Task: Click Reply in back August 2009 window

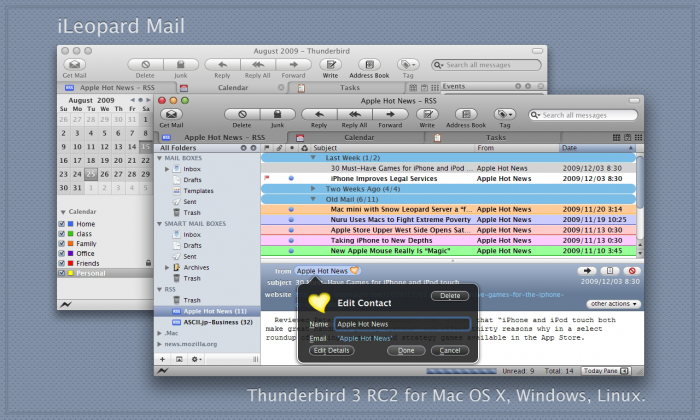Action: coord(222,65)
